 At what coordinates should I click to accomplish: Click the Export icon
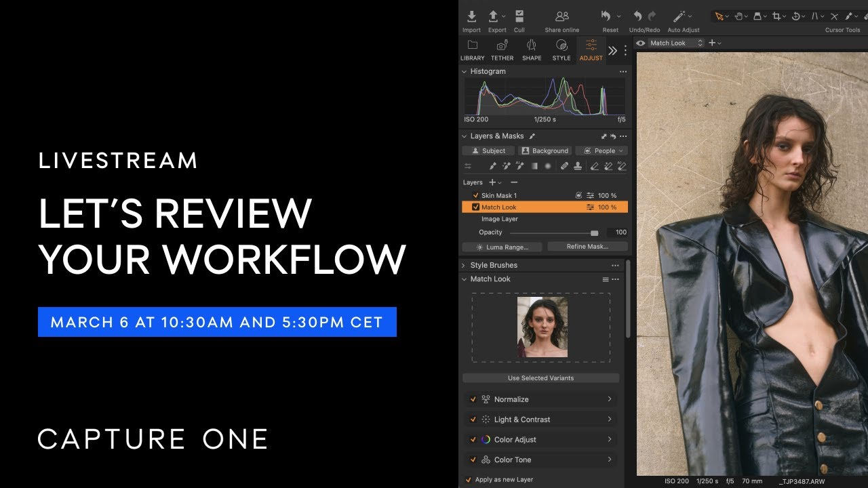(x=494, y=16)
